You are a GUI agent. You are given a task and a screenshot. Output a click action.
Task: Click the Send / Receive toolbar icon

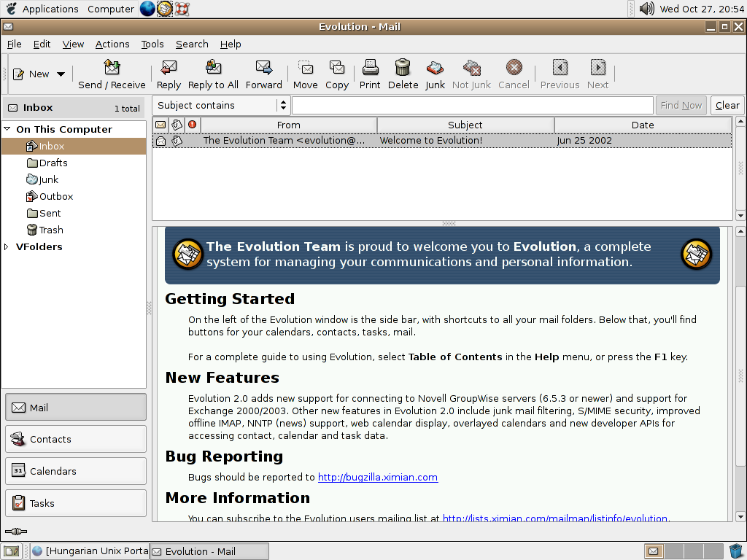(112, 74)
